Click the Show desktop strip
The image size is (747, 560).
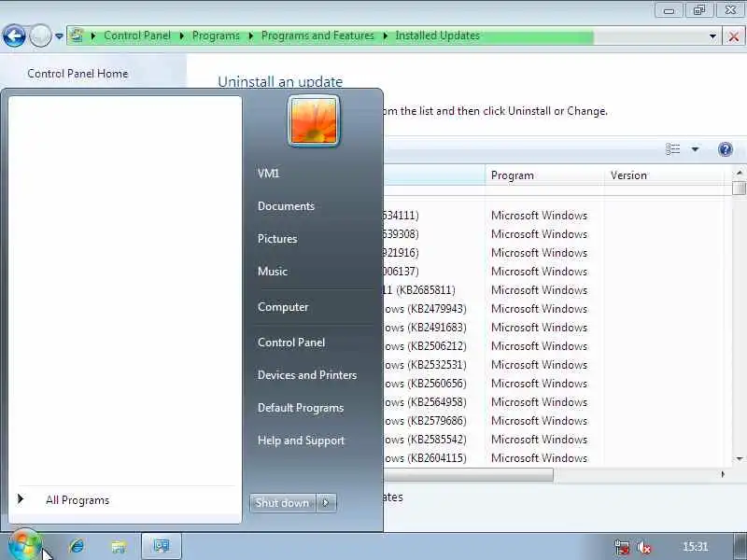[x=740, y=546]
